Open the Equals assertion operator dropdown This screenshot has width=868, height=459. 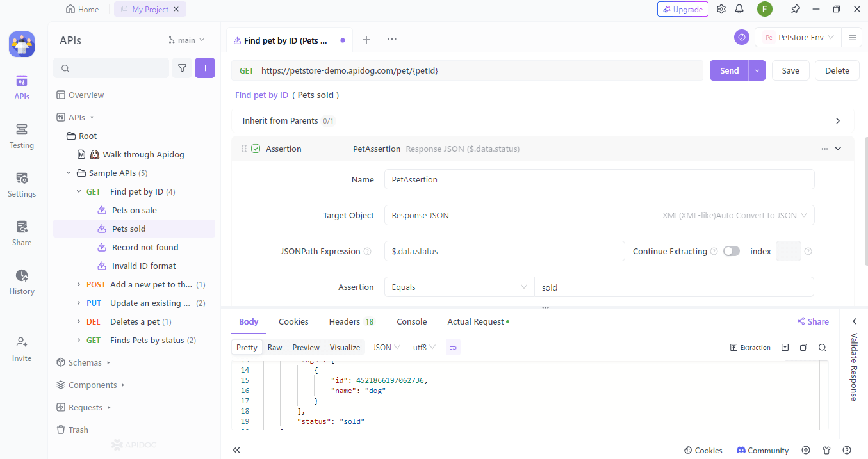click(x=459, y=287)
